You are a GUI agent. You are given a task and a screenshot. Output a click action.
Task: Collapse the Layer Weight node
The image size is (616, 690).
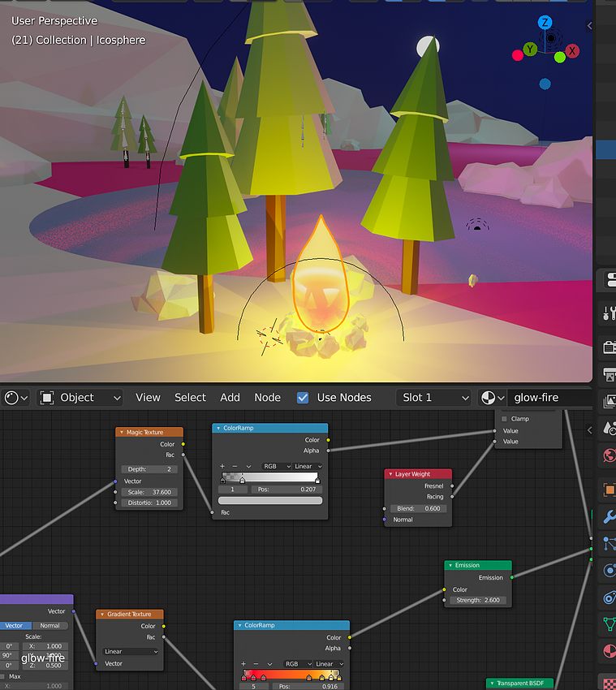(390, 474)
